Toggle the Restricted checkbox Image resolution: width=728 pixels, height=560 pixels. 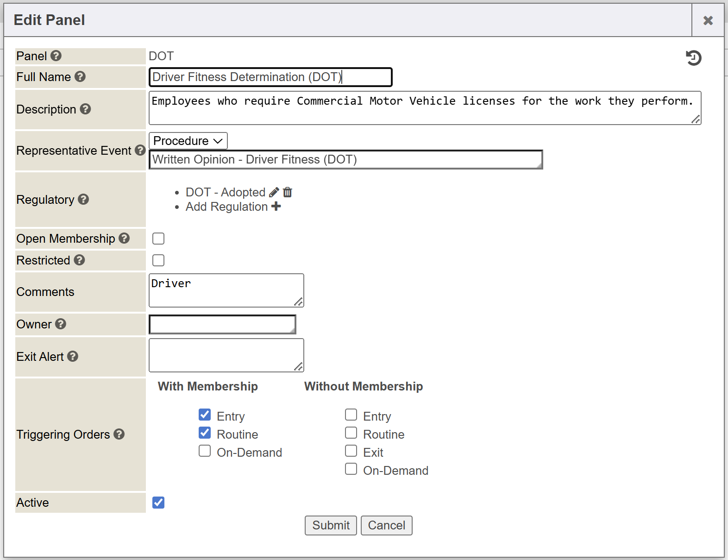coord(158,260)
